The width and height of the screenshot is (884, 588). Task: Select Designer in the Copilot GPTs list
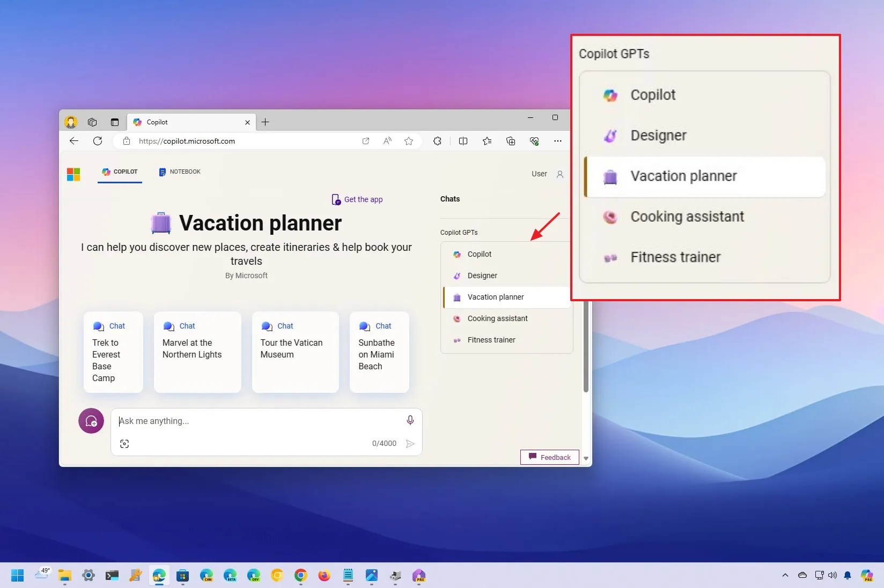click(x=506, y=276)
